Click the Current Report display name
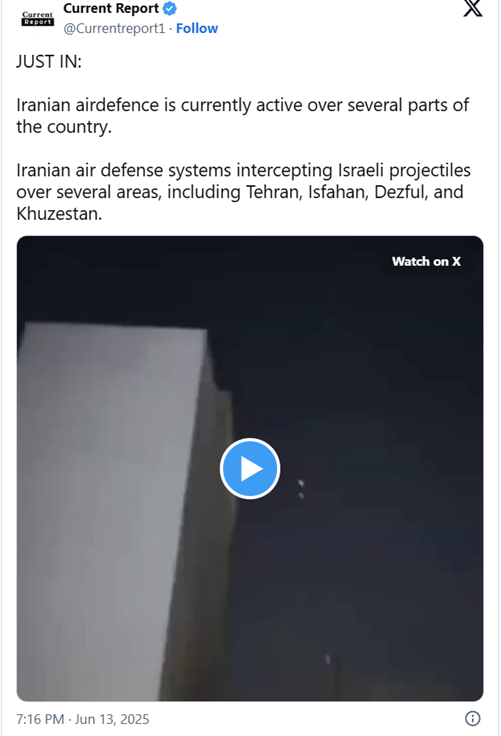This screenshot has height=736, width=501. pos(111,8)
